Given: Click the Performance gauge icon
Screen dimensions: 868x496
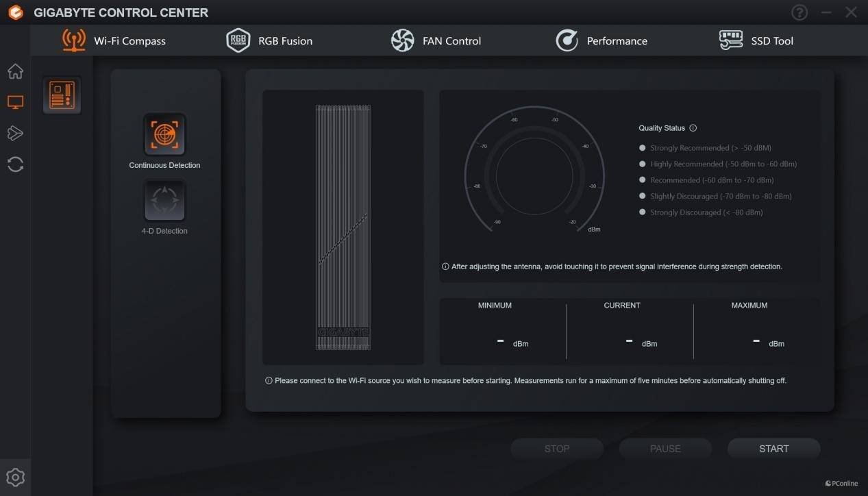Looking at the screenshot, I should (567, 41).
